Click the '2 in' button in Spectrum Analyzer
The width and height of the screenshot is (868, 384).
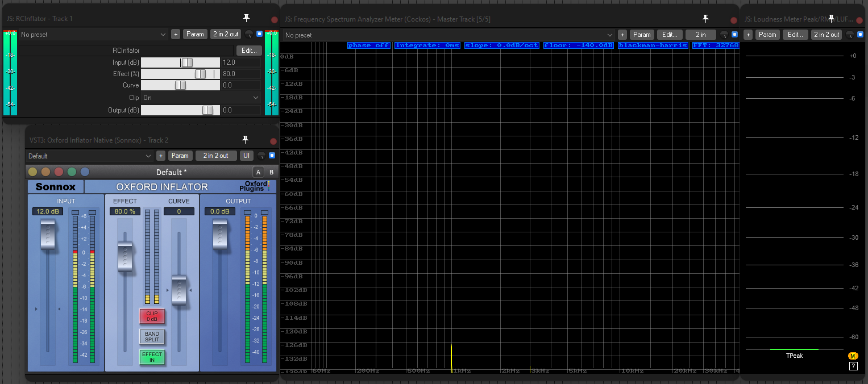click(701, 35)
